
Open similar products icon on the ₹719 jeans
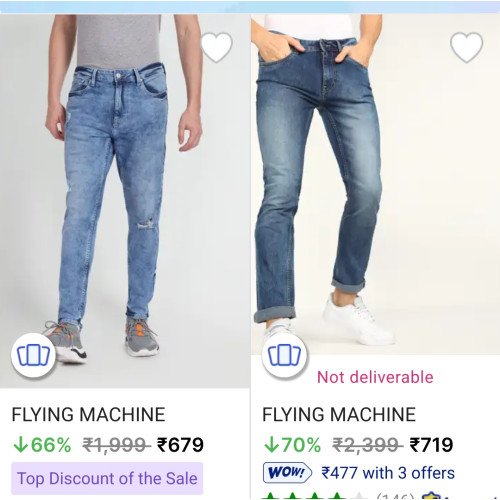[x=284, y=355]
